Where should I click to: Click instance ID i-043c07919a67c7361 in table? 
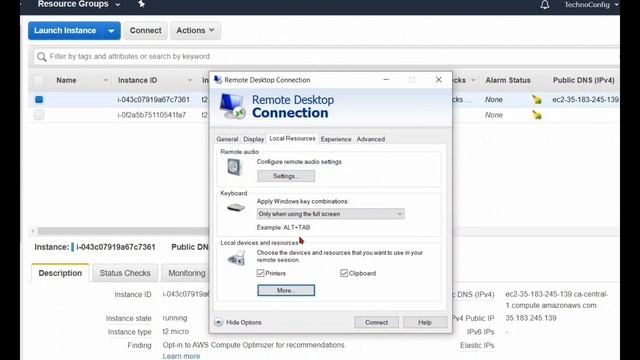(153, 100)
